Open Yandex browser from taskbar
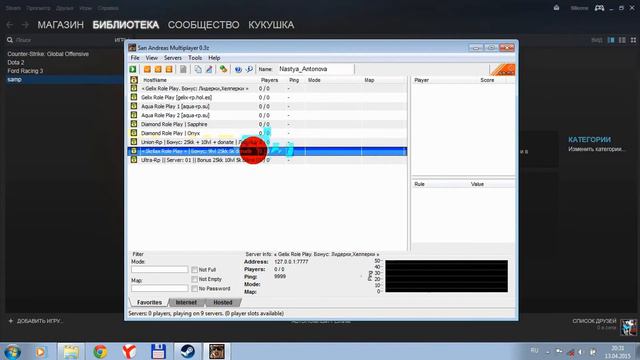 129,351
